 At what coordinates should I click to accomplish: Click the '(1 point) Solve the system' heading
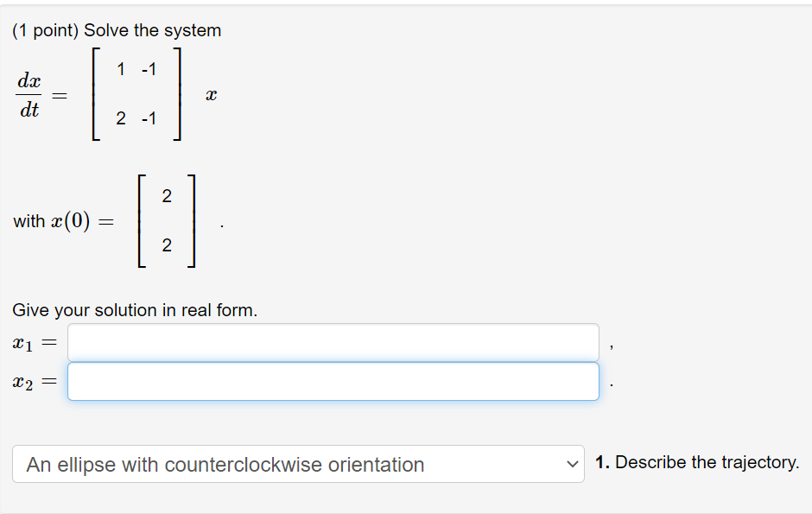pyautogui.click(x=116, y=29)
